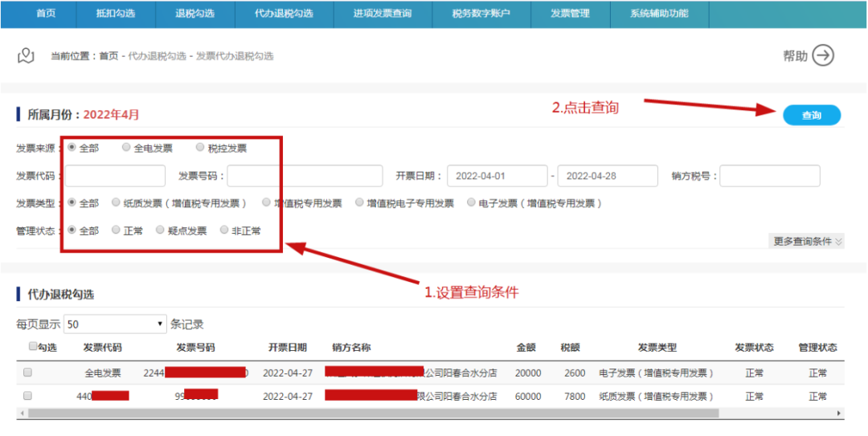868x436 pixels.
Task: Click the help arrow circle icon
Action: tap(823, 55)
